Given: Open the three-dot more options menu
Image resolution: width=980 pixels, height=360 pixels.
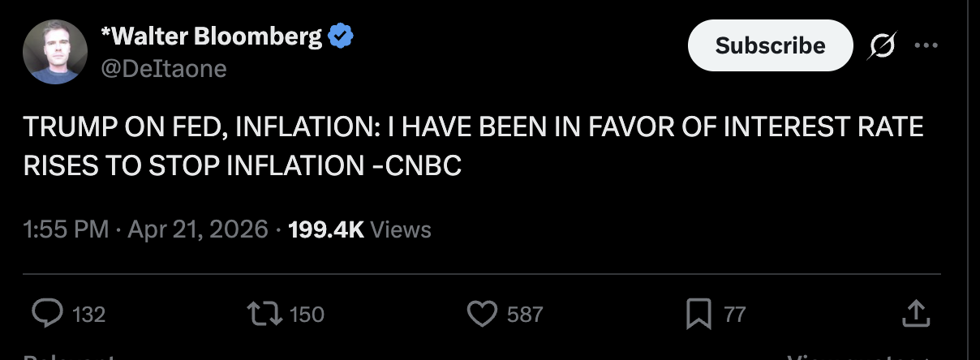Looking at the screenshot, I should (x=926, y=45).
